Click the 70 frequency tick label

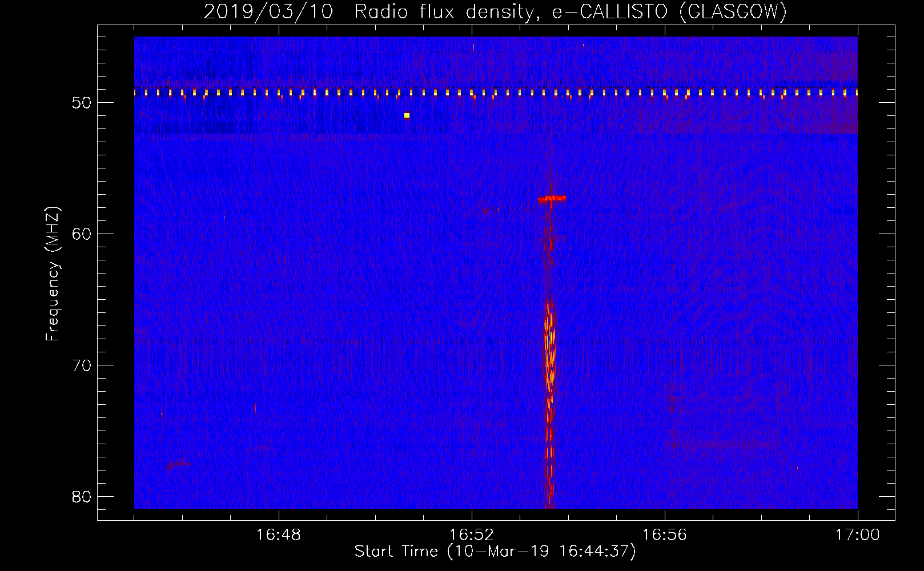tap(82, 365)
